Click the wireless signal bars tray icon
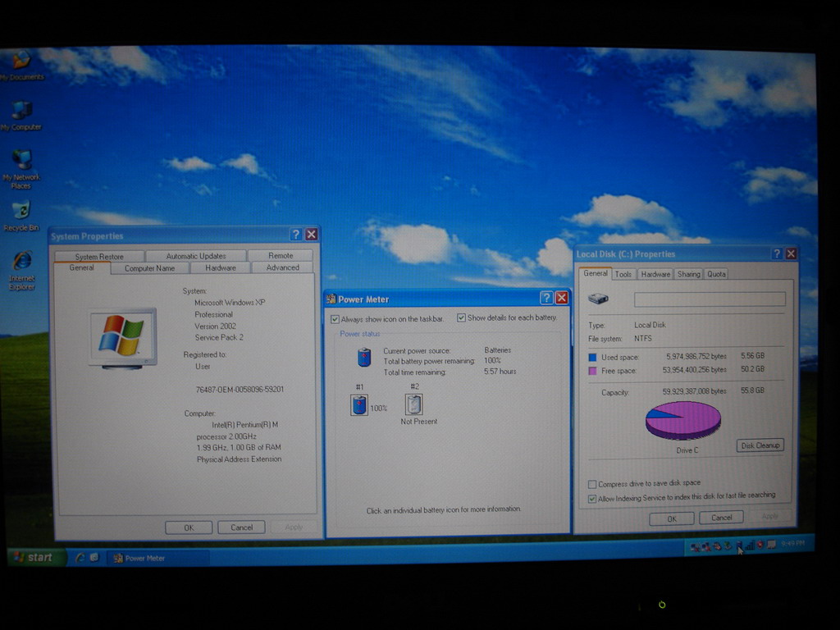 pyautogui.click(x=750, y=546)
